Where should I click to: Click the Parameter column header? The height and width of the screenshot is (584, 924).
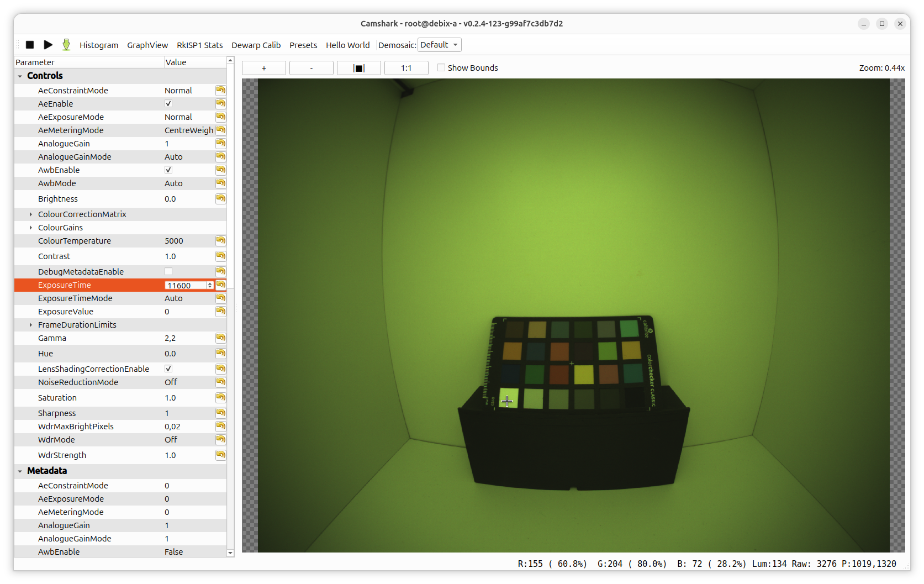pyautogui.click(x=89, y=62)
